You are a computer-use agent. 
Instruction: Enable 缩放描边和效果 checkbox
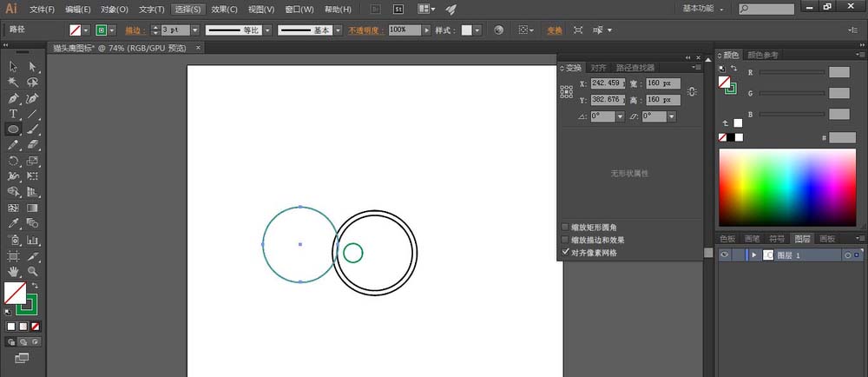(x=565, y=240)
